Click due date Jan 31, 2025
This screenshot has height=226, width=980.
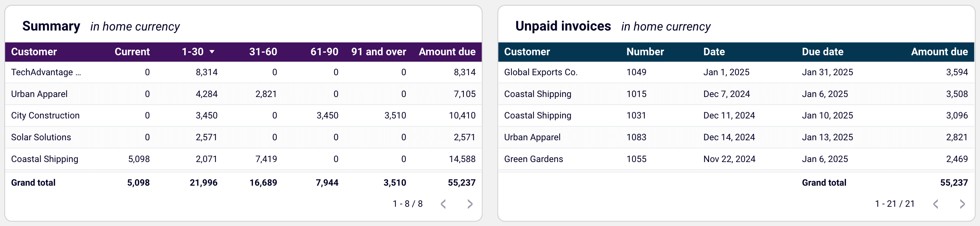(827, 72)
